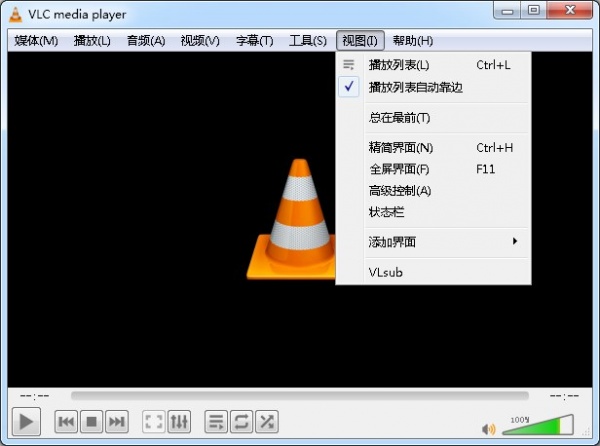Click the VLC cone title bar icon
The image size is (600, 446).
pos(15,15)
